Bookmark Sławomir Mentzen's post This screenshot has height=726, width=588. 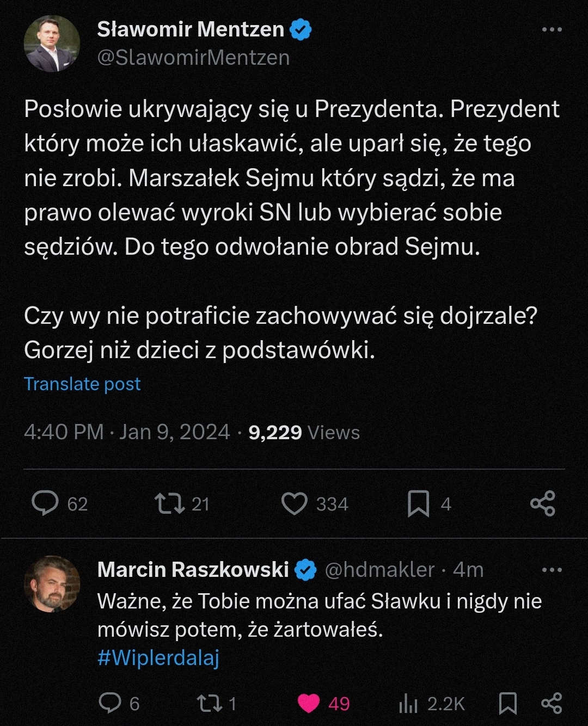418,503
